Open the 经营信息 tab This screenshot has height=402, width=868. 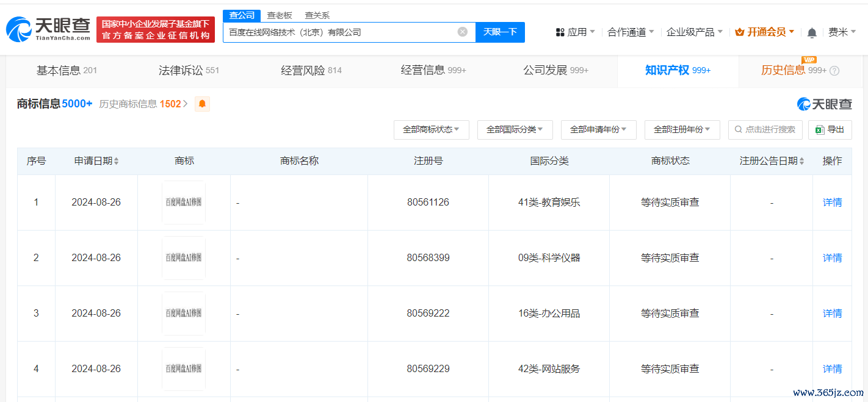point(433,71)
